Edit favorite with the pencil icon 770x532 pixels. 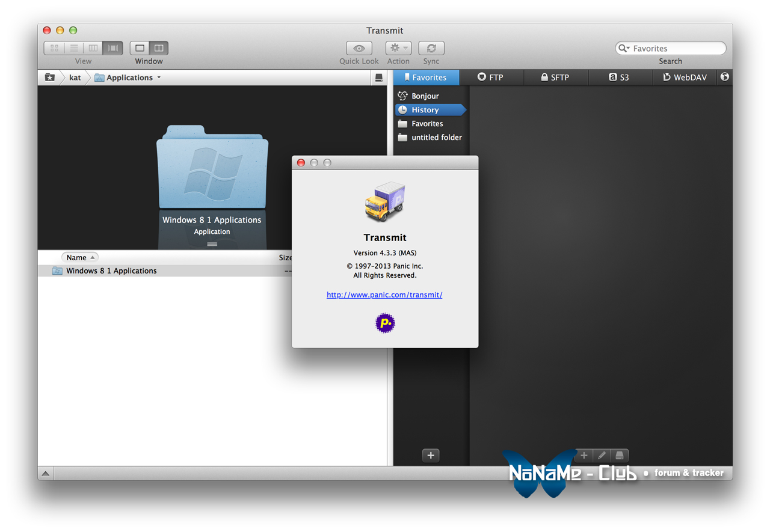tap(602, 455)
